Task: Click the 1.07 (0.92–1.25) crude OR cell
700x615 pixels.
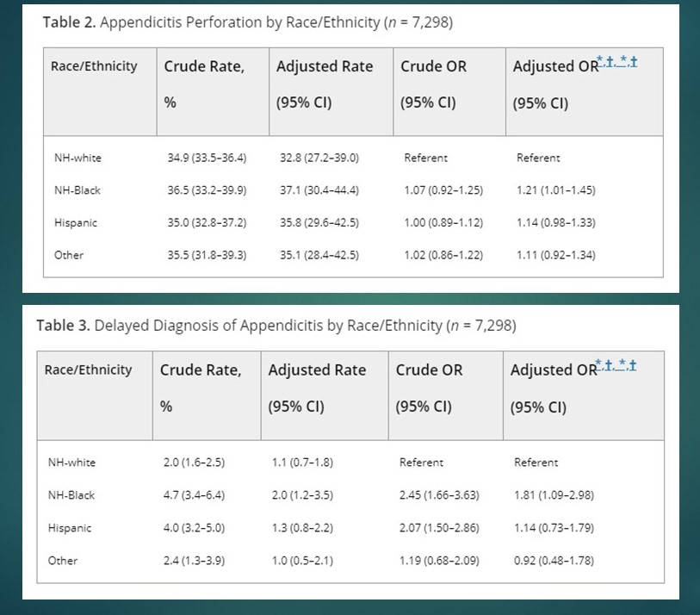Action: [x=443, y=190]
